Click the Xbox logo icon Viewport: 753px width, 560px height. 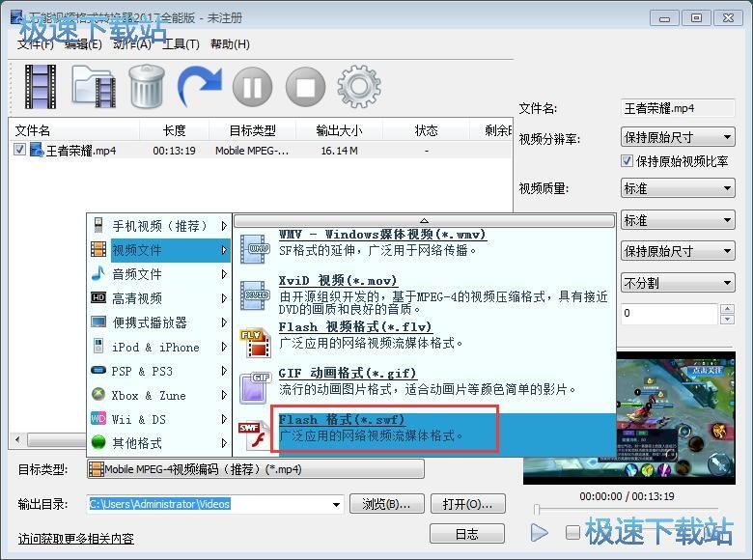(x=98, y=394)
